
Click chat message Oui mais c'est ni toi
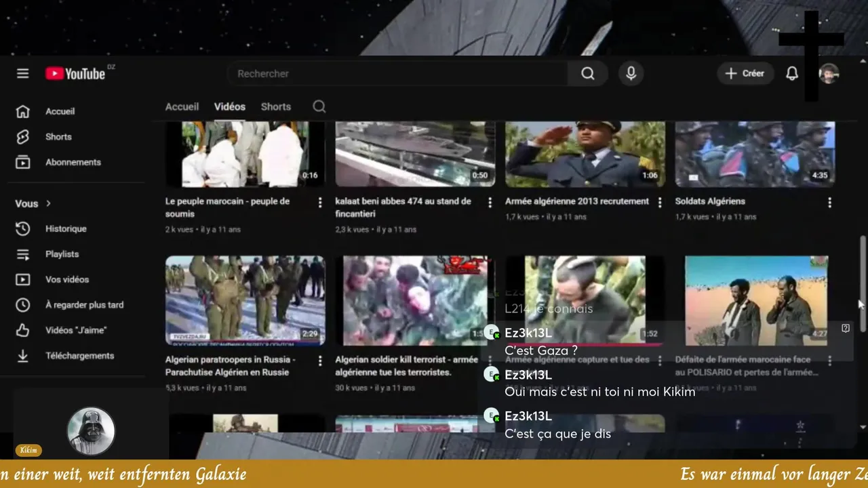[x=599, y=392]
